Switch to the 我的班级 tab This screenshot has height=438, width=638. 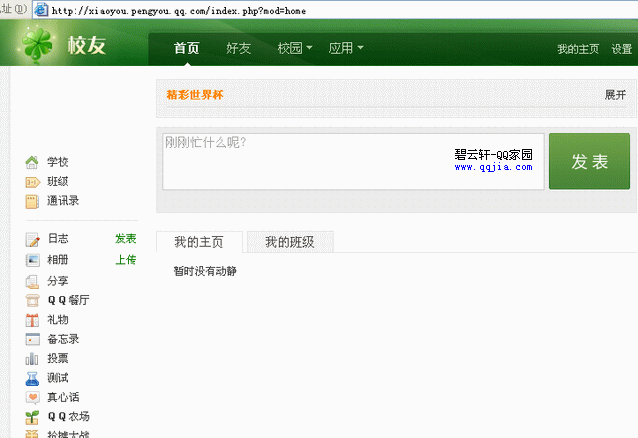(290, 242)
